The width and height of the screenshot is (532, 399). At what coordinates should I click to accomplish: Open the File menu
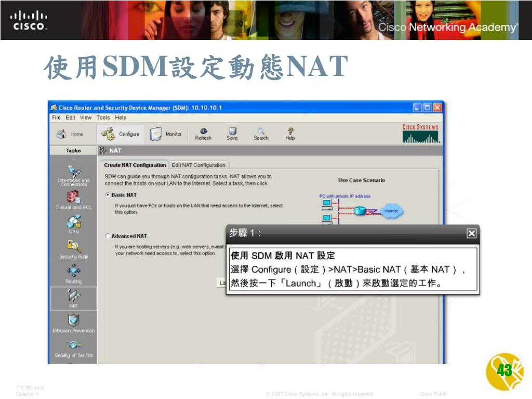56,118
